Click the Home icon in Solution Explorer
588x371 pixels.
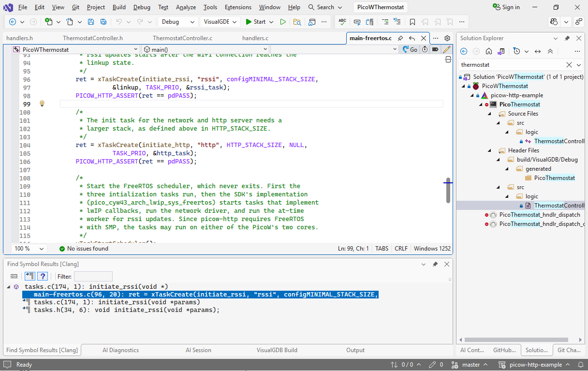pos(489,51)
